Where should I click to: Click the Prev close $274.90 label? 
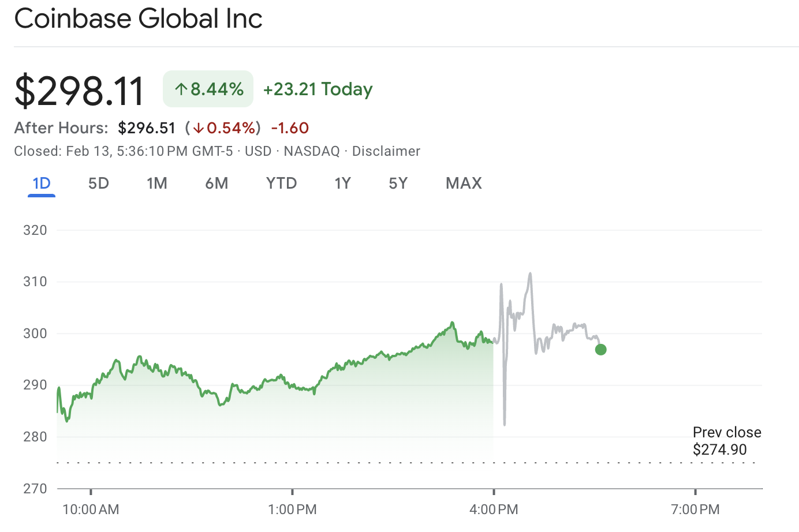coord(726,441)
